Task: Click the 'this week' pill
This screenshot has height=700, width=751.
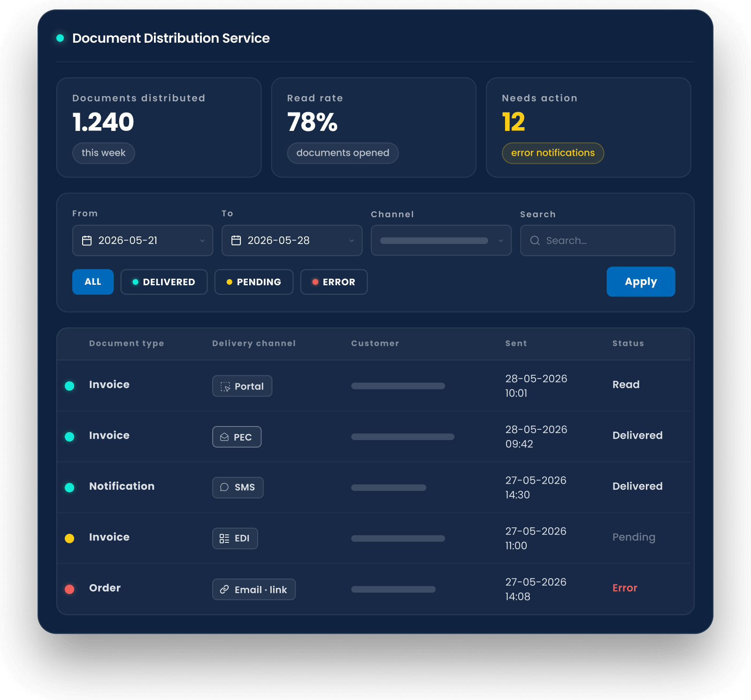Action: coord(104,153)
